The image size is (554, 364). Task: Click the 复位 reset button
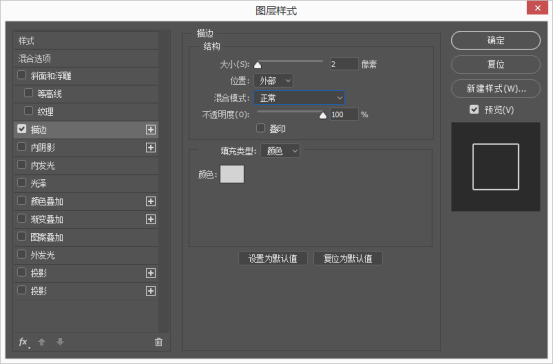pos(496,65)
